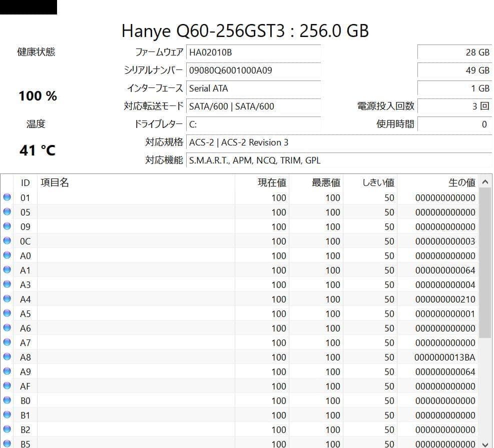494x448 pixels.
Task: Click the firmware field showing HA02010B
Action: 253,52
